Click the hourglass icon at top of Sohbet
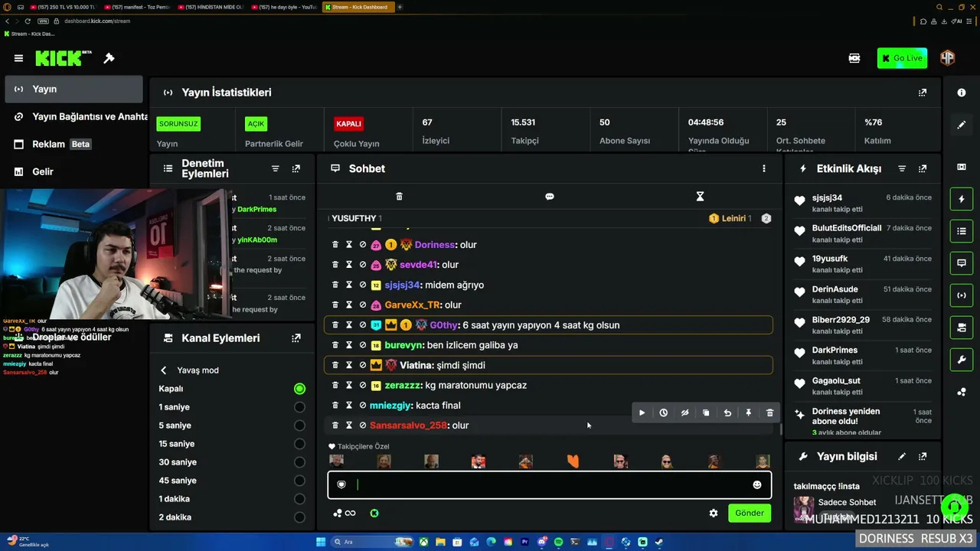This screenshot has width=980, height=551. pyautogui.click(x=700, y=197)
